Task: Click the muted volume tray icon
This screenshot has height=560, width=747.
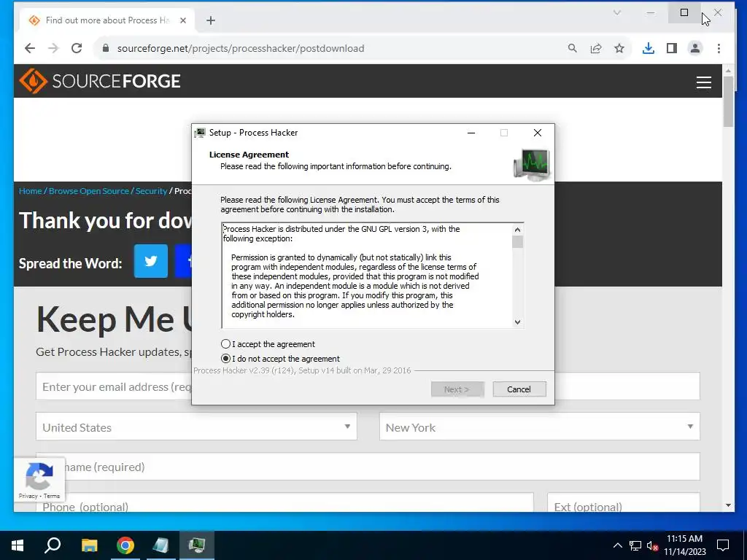Action: (x=653, y=545)
